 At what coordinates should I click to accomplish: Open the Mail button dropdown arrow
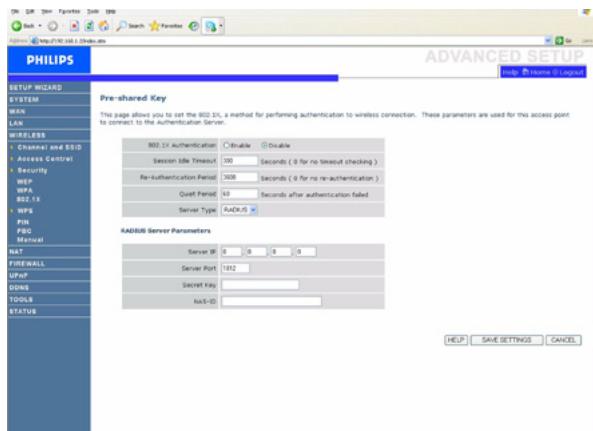(221, 26)
